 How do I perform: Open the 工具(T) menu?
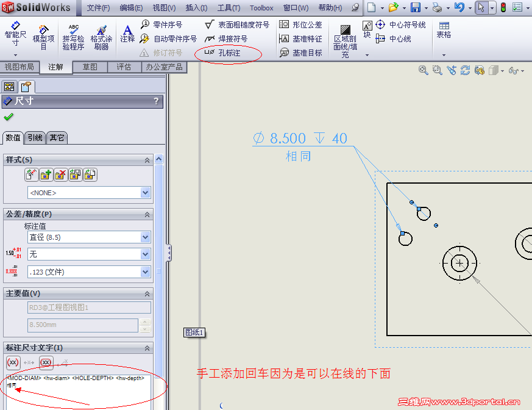229,8
